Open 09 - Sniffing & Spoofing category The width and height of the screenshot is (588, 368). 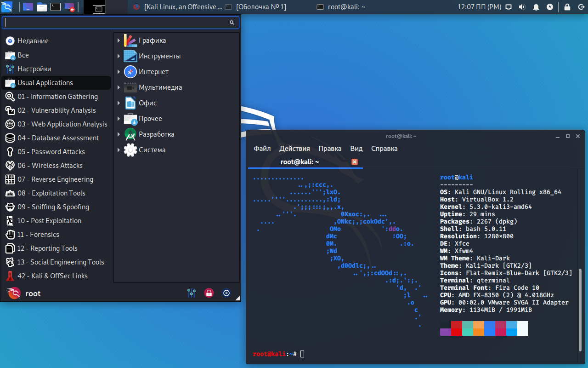pyautogui.click(x=56, y=207)
